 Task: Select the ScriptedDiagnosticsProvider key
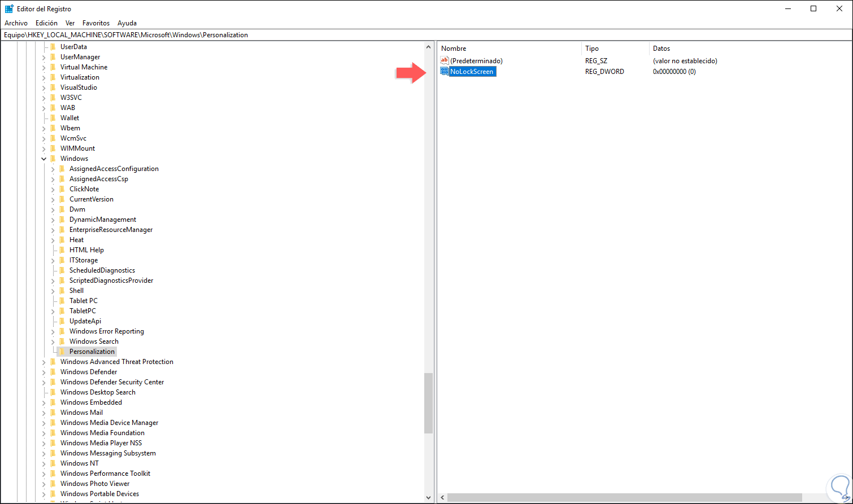111,281
